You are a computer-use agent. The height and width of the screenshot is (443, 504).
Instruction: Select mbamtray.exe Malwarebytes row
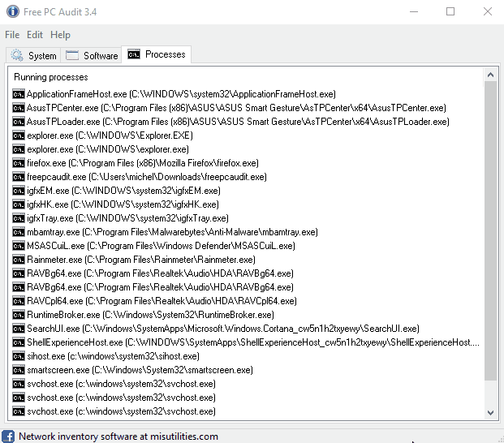pyautogui.click(x=172, y=232)
